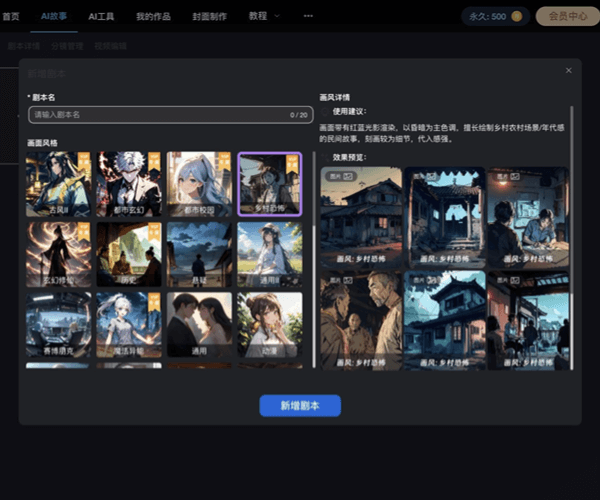Select the 古风 art style thumbnail
Screen dimensions: 600x500
(x=58, y=184)
